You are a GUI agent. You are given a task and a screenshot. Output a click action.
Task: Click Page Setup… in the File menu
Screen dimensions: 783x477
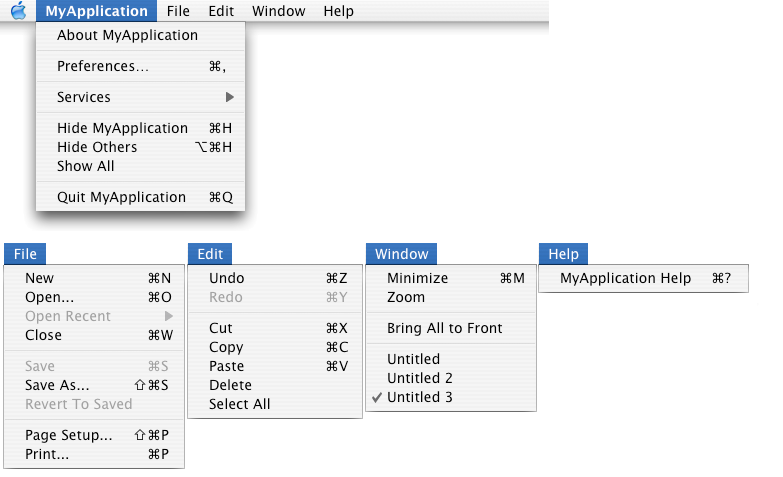(x=94, y=435)
